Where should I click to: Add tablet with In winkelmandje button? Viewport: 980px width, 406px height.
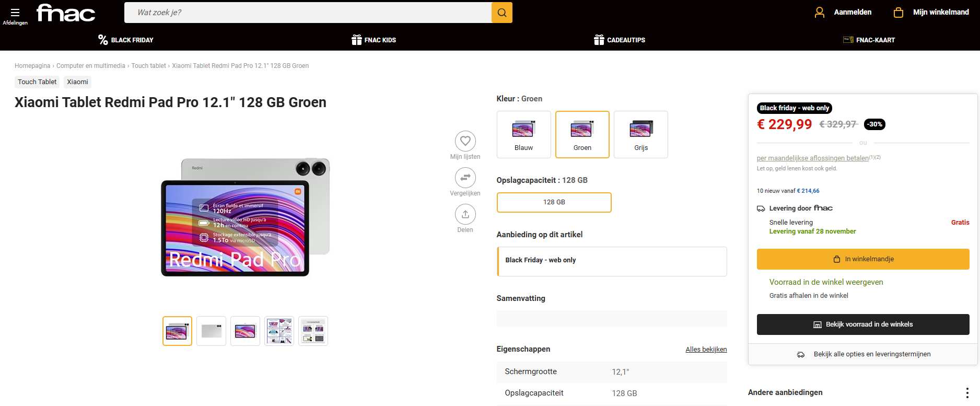pyautogui.click(x=862, y=259)
